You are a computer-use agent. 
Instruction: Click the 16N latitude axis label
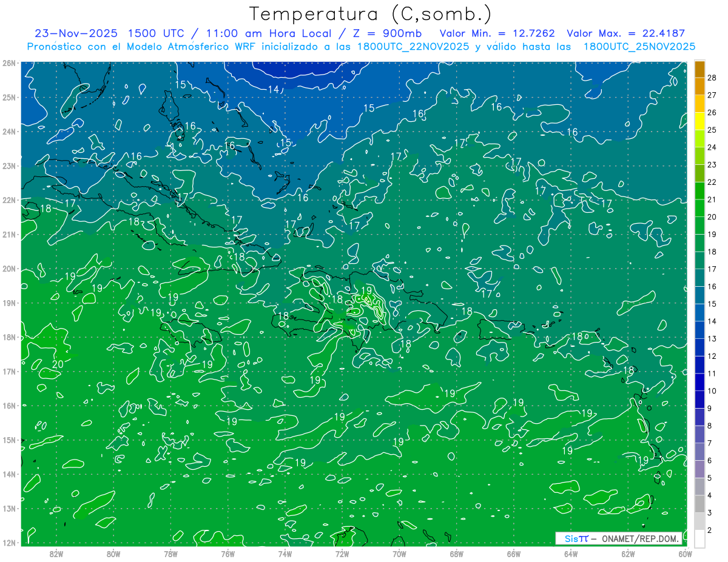[9, 406]
